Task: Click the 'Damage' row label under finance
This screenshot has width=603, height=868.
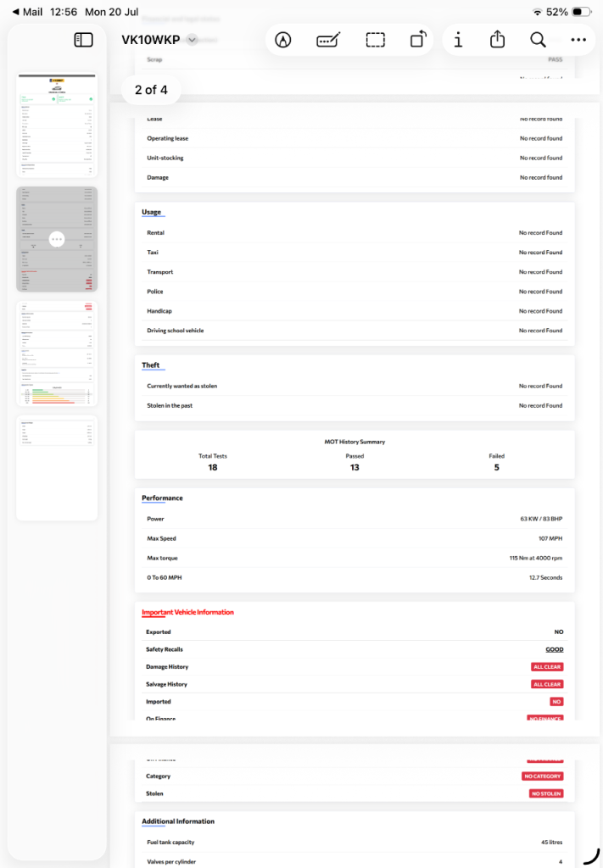Action: coord(157,178)
